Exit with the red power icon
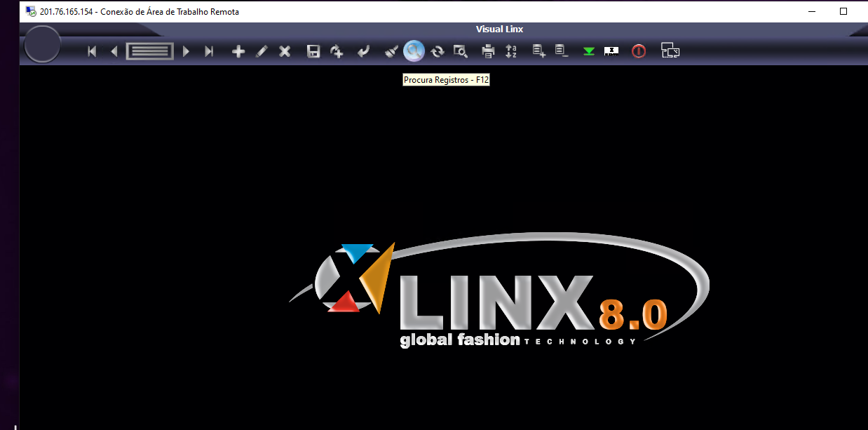The width and height of the screenshot is (868, 430). [638, 51]
